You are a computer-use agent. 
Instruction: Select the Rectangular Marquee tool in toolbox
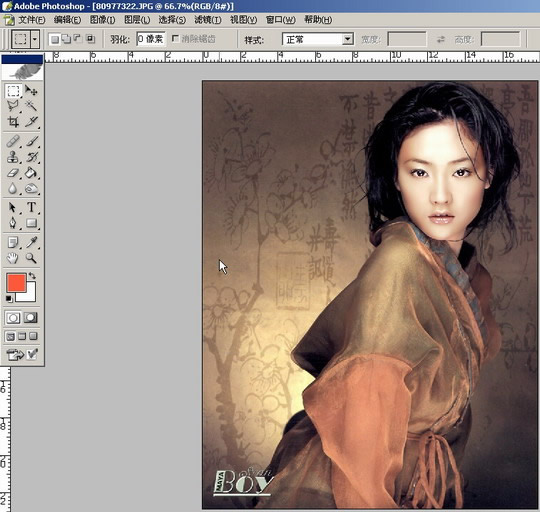pos(13,91)
